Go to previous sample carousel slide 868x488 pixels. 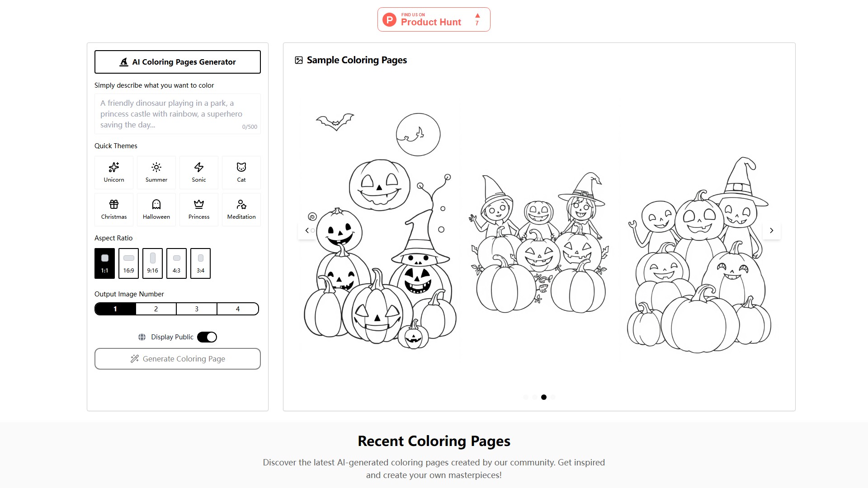pos(307,230)
